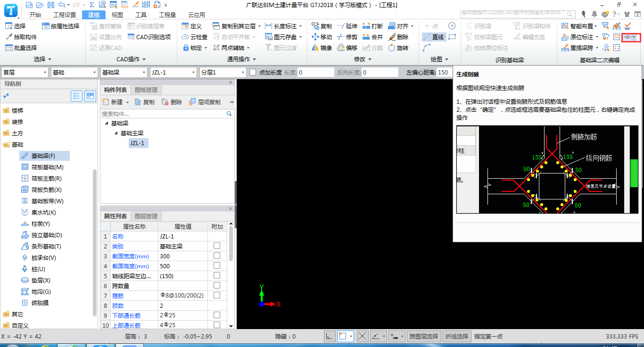644x347 pixels.
Task: Click the 打断 break tool
Action: 372,26
